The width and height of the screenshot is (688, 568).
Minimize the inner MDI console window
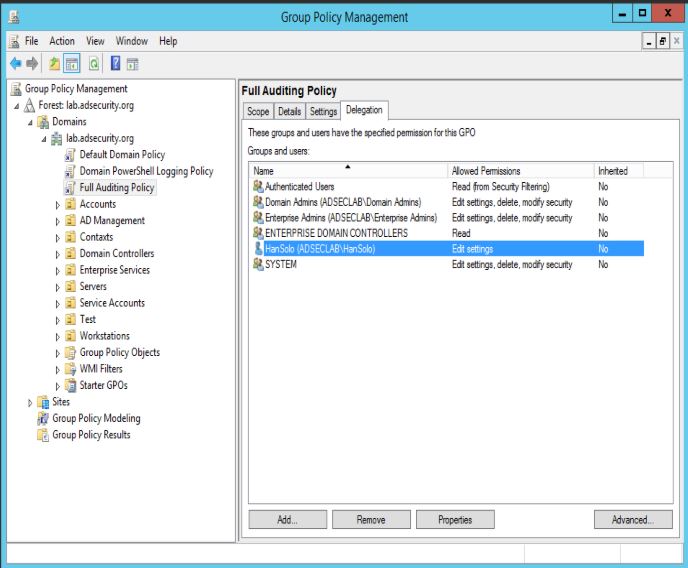(649, 41)
